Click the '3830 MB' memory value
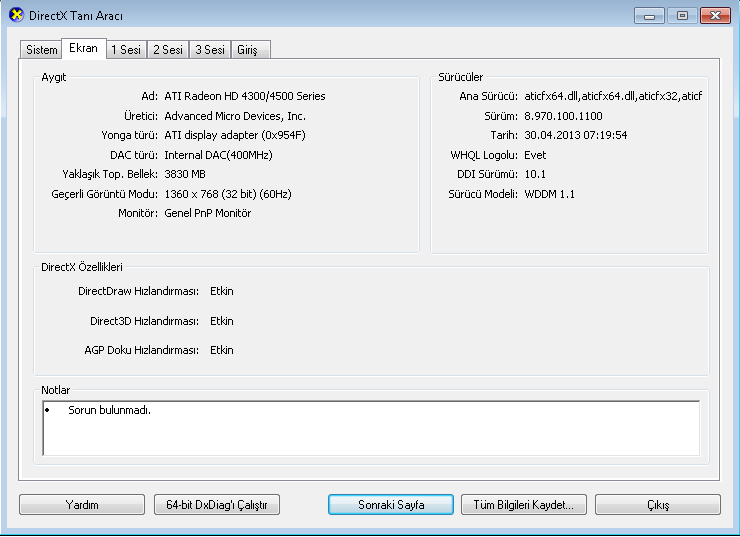Image resolution: width=740 pixels, height=537 pixels. click(185, 174)
